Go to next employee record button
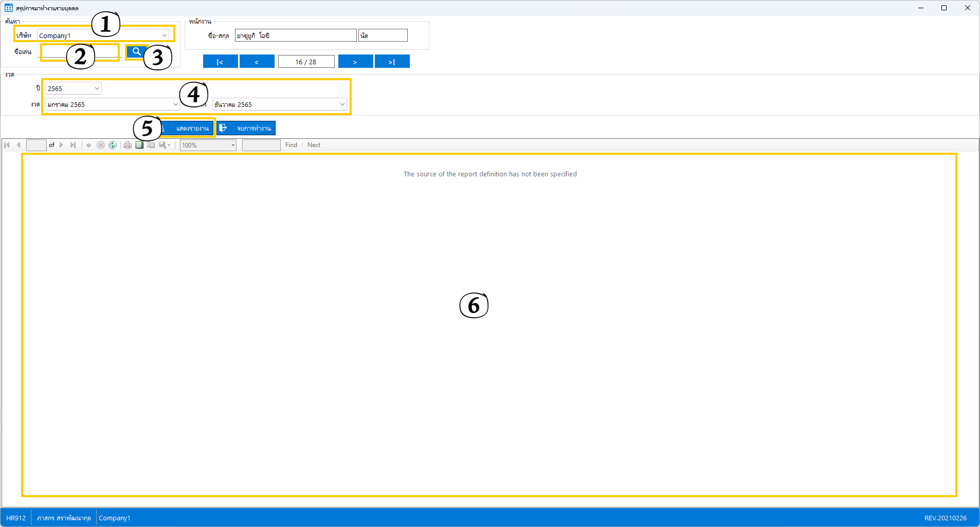The width and height of the screenshot is (980, 527). tap(355, 62)
